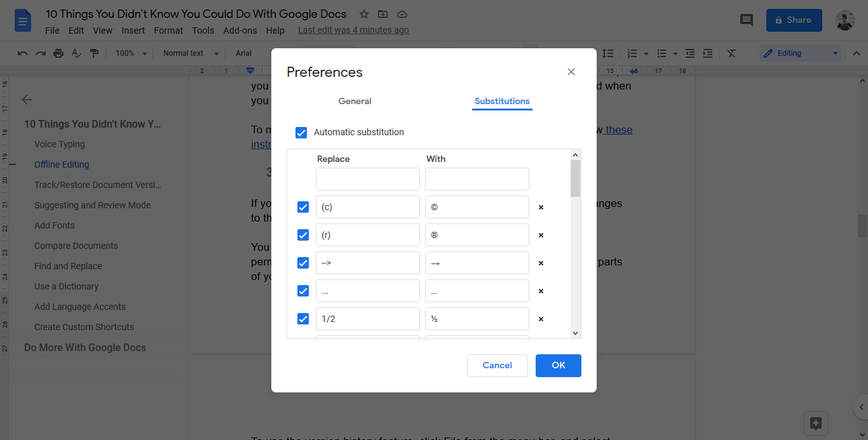Disable the (c) to © substitution
The height and width of the screenshot is (440, 868).
pos(302,207)
